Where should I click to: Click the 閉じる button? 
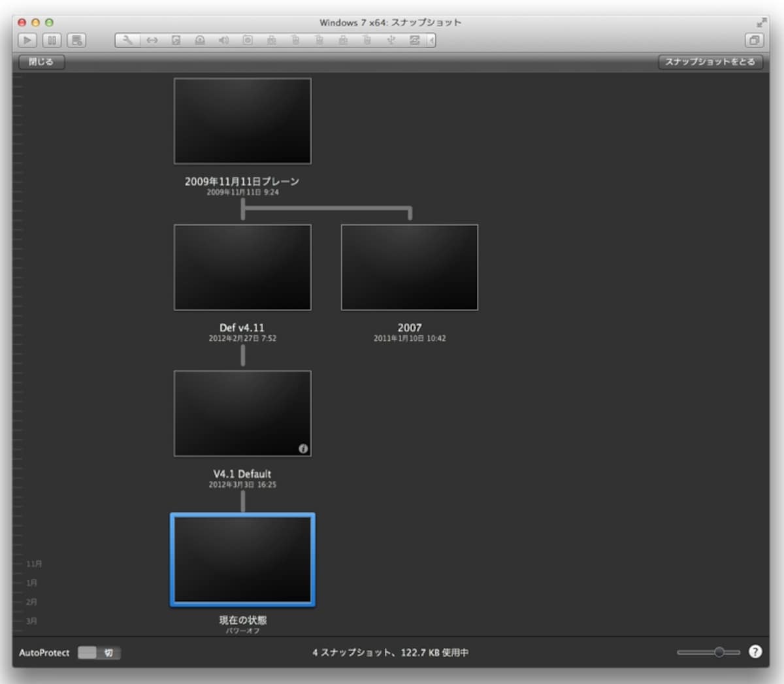coord(41,61)
